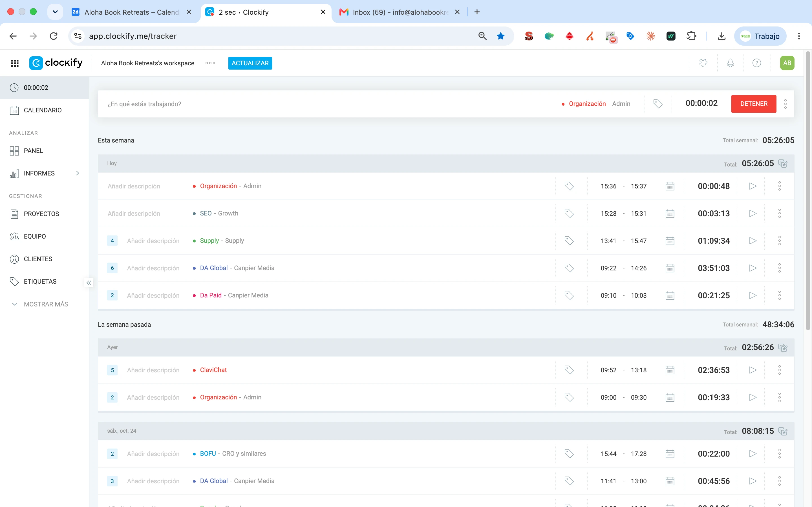The image size is (812, 507).
Task: Expand the INFORMES submenu arrow
Action: click(x=78, y=173)
